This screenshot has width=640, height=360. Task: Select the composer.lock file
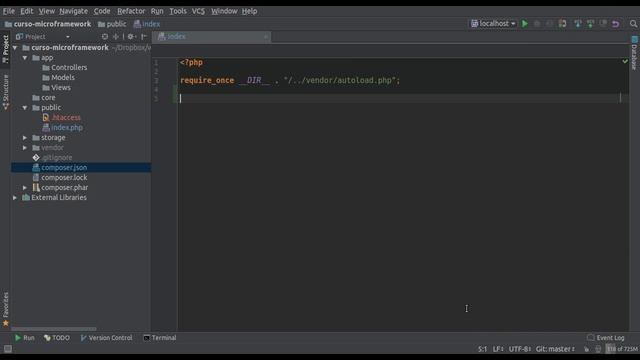[x=60, y=178]
